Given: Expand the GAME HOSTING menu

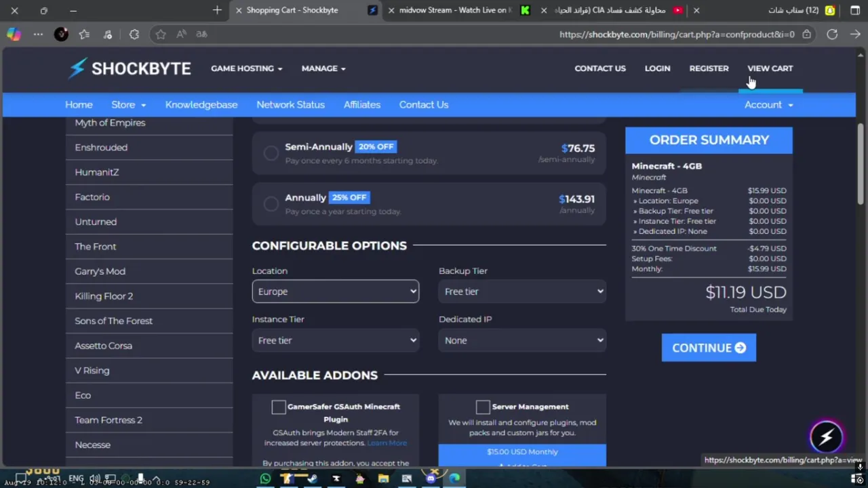Looking at the screenshot, I should tap(246, 68).
